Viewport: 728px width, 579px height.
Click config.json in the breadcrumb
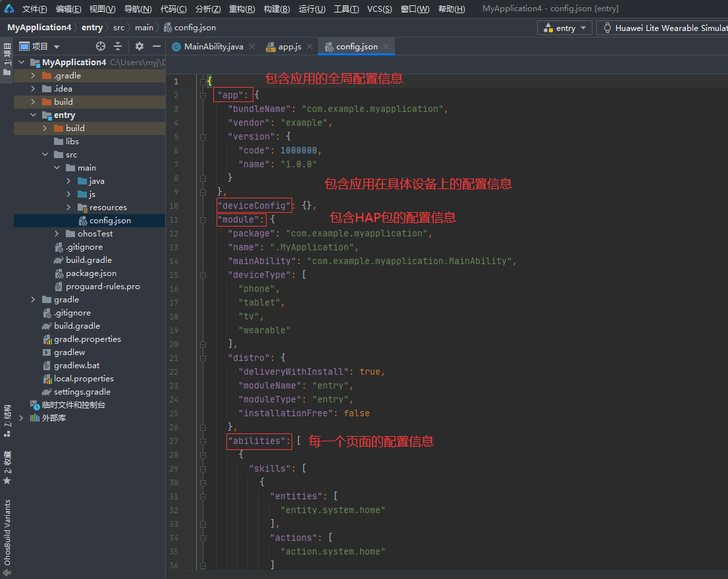[x=190, y=28]
